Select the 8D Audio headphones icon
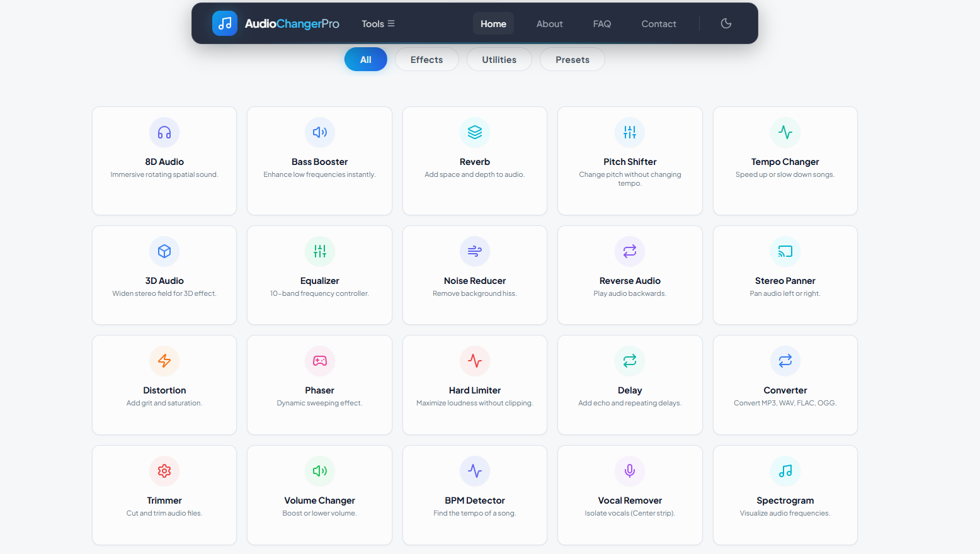The image size is (980, 554). 164,132
